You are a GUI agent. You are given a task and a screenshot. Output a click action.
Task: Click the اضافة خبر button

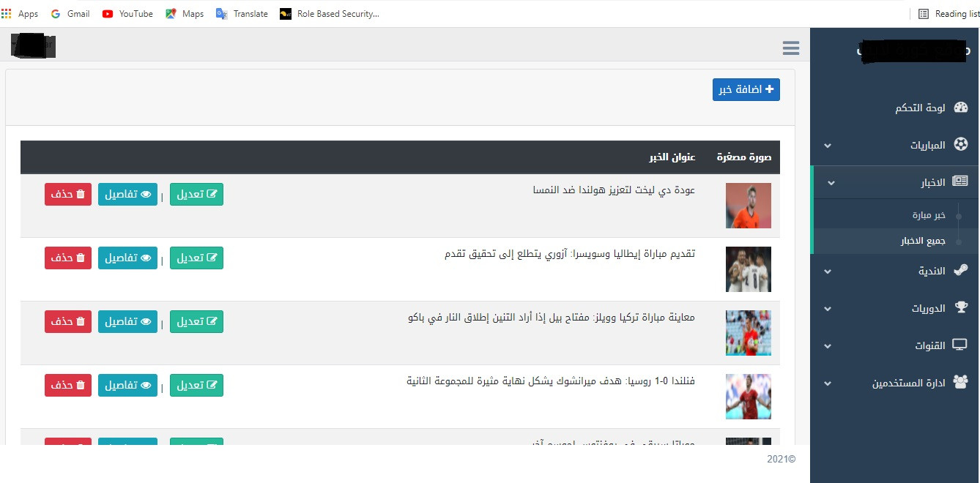click(746, 89)
